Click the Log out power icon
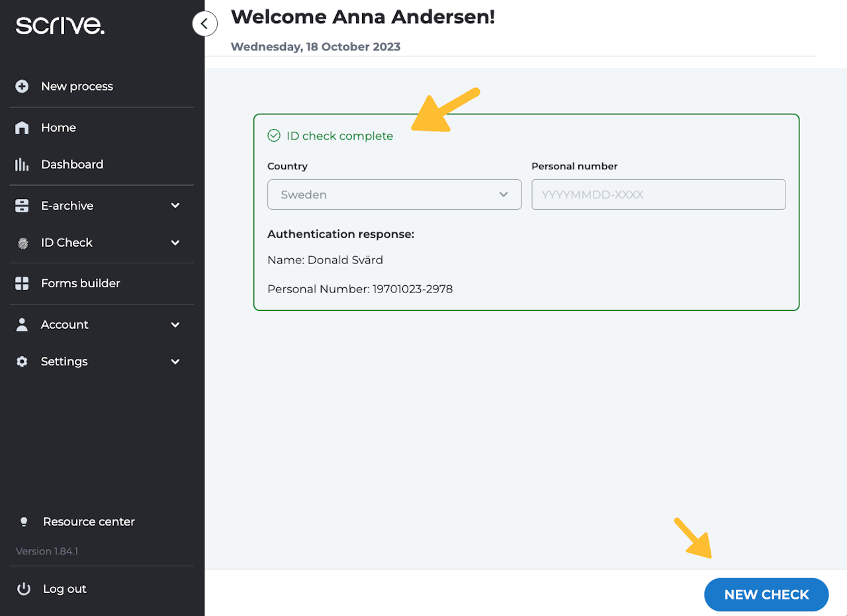 click(x=24, y=589)
